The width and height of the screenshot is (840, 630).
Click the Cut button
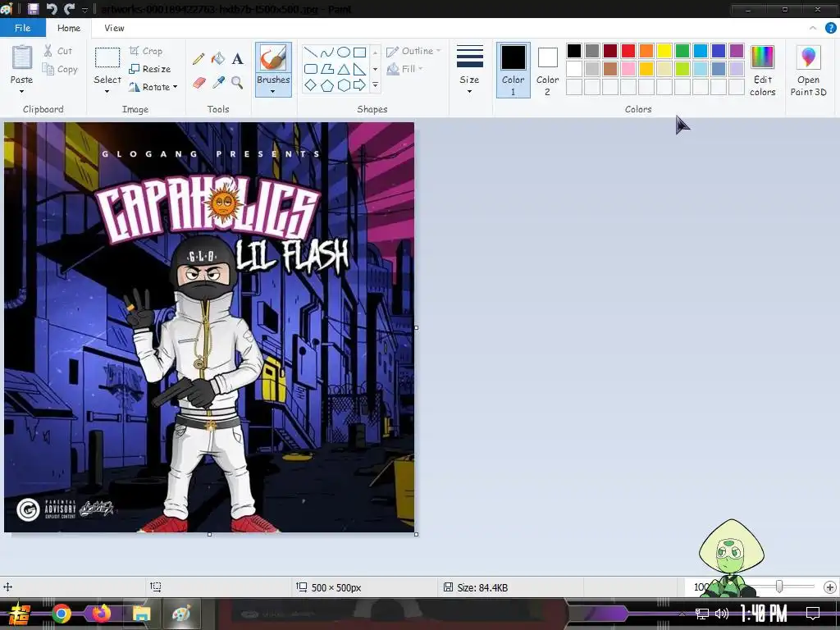[57, 51]
